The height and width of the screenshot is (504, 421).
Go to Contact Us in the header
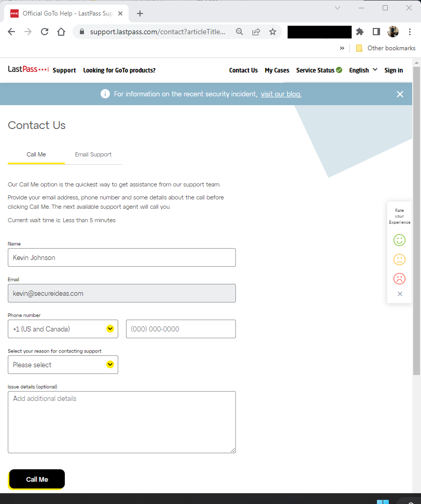(244, 70)
